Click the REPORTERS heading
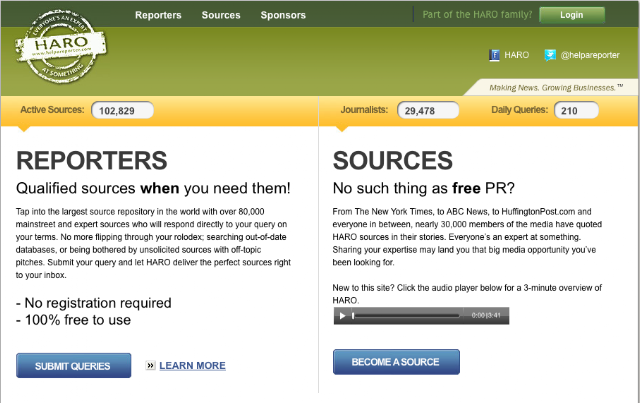The width and height of the screenshot is (640, 403). click(x=92, y=160)
